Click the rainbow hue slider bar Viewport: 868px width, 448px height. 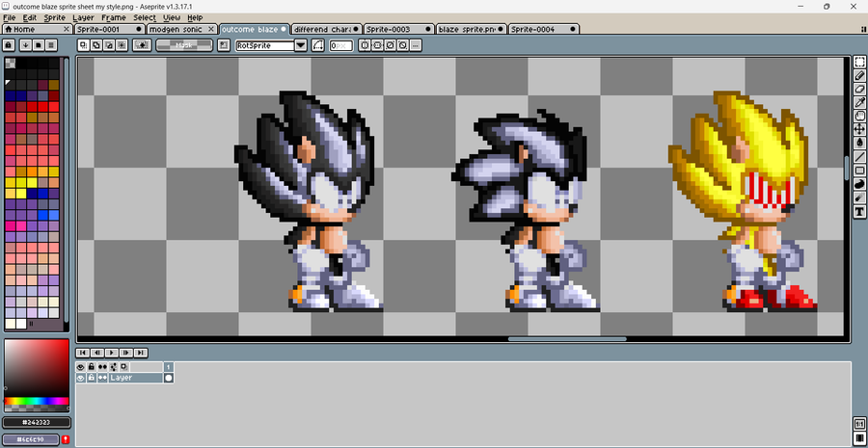point(37,401)
